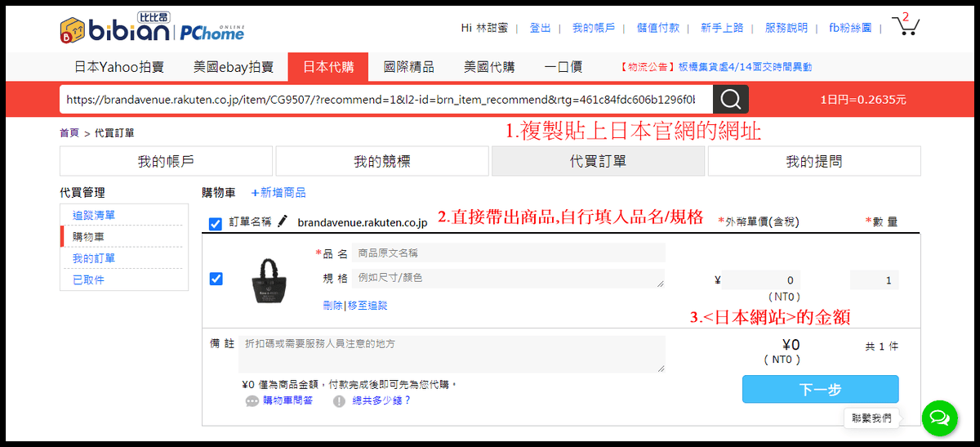This screenshot has width=980, height=447.
Task: Open the 美國代購 tab
Action: tap(489, 67)
